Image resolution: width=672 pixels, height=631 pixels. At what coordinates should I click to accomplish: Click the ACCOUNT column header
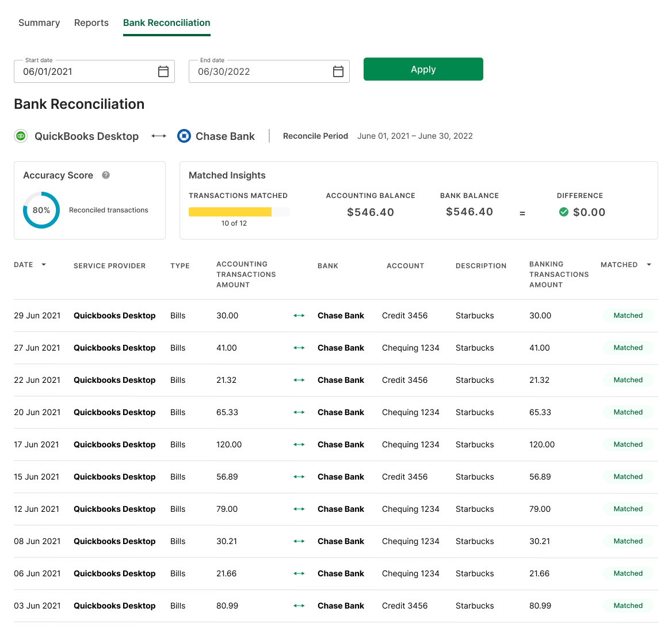click(406, 266)
